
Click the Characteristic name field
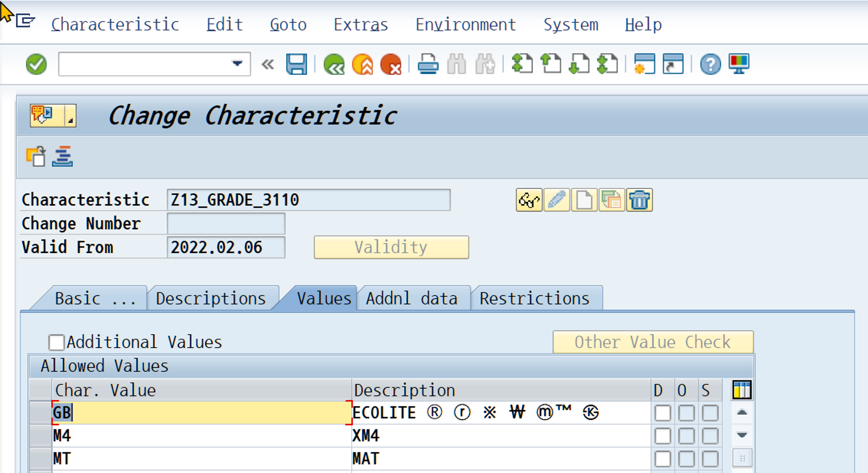[308, 200]
